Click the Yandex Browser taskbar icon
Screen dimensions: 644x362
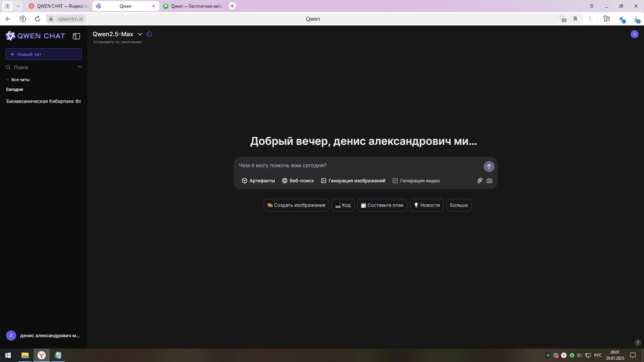[41, 356]
